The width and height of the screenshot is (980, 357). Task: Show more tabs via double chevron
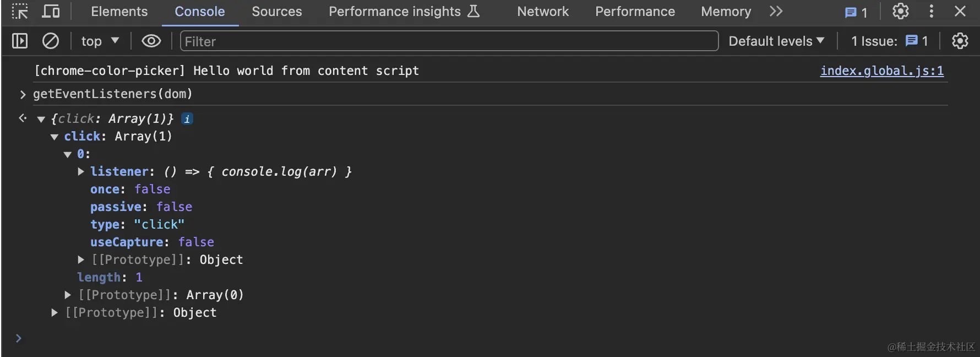pyautogui.click(x=776, y=12)
